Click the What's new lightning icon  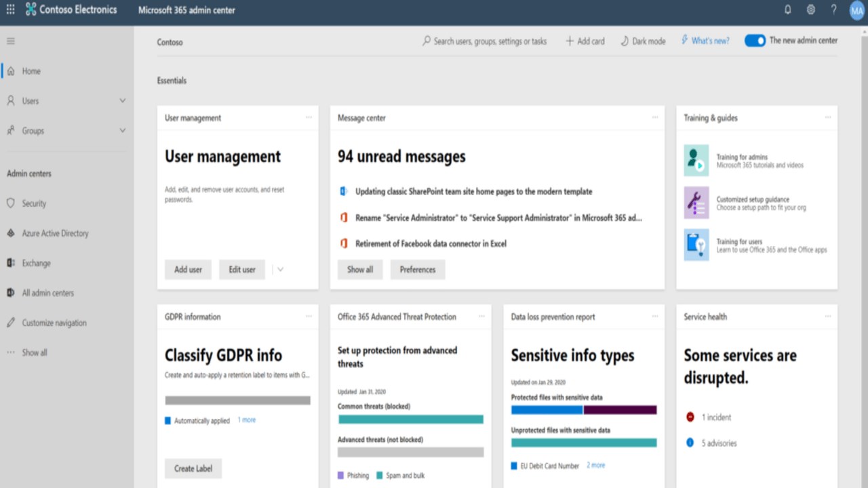pos(684,40)
